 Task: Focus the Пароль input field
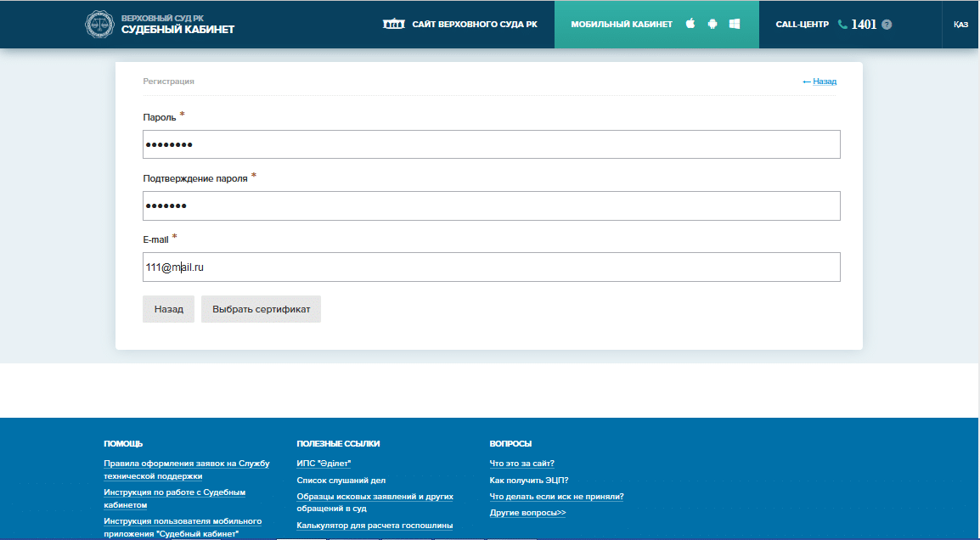[491, 144]
